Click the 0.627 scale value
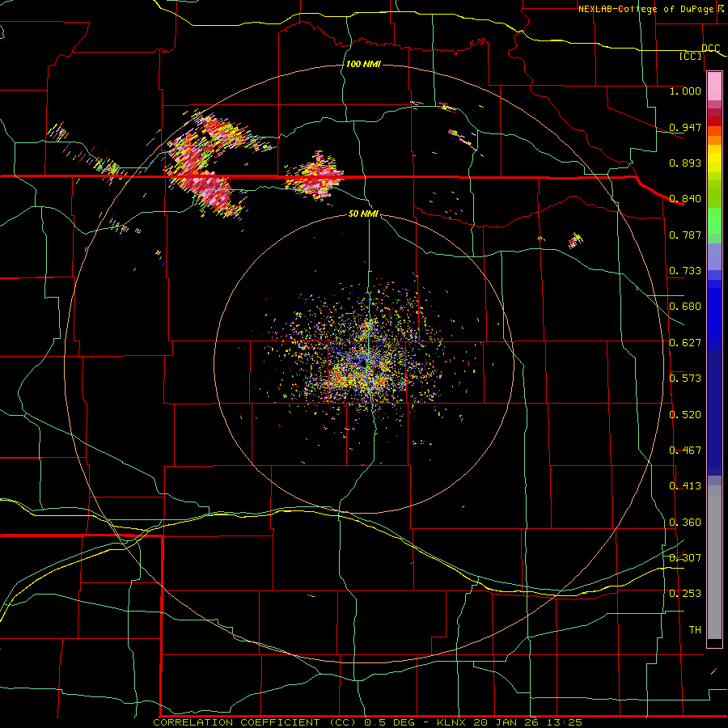The height and width of the screenshot is (728, 728). pyautogui.click(x=685, y=343)
